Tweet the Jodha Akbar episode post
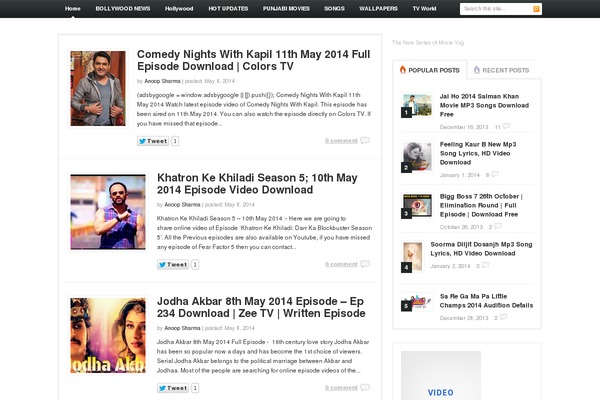The height and width of the screenshot is (400, 600). pos(173,388)
